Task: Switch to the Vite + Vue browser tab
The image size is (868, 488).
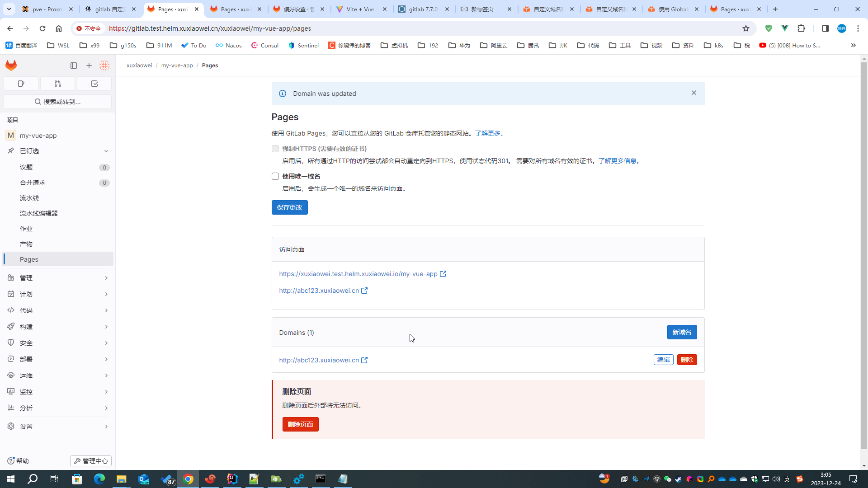Action: click(360, 9)
